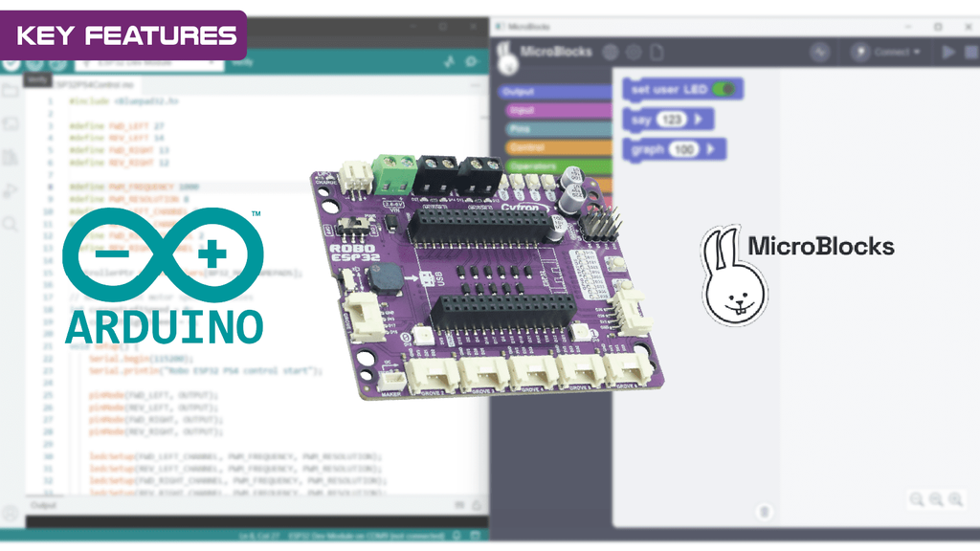Toggle the set user LED switch
This screenshot has width=980, height=551.
pos(724,89)
